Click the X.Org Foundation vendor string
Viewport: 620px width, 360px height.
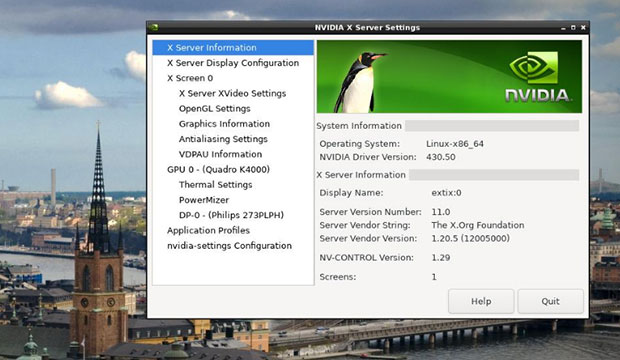click(478, 225)
